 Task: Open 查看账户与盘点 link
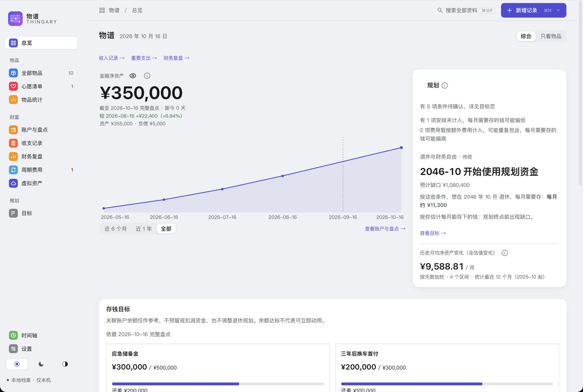385,229
